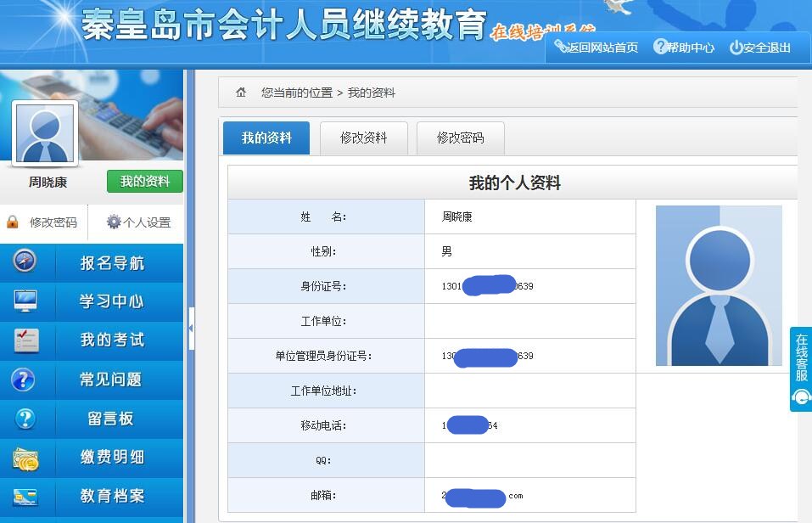This screenshot has width=812, height=523.
Task: Click the monitor icon beside 学习中心
Action: coord(25,301)
